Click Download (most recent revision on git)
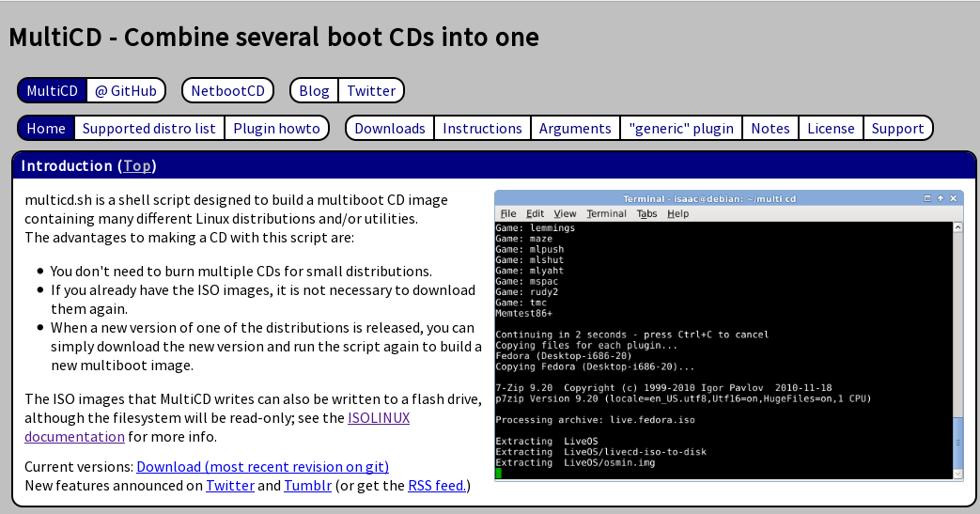980x514 pixels. coord(262,466)
